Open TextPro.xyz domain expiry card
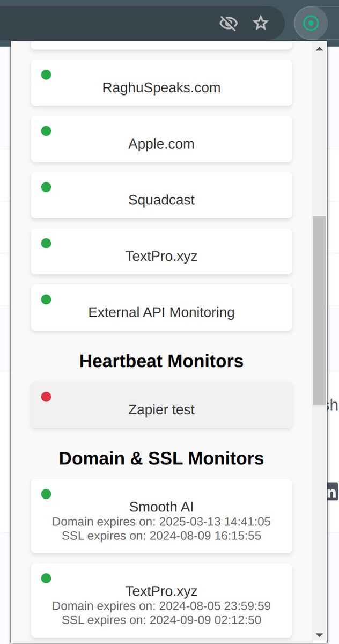Screen dimensions: 339x644 pyautogui.click(x=161, y=600)
